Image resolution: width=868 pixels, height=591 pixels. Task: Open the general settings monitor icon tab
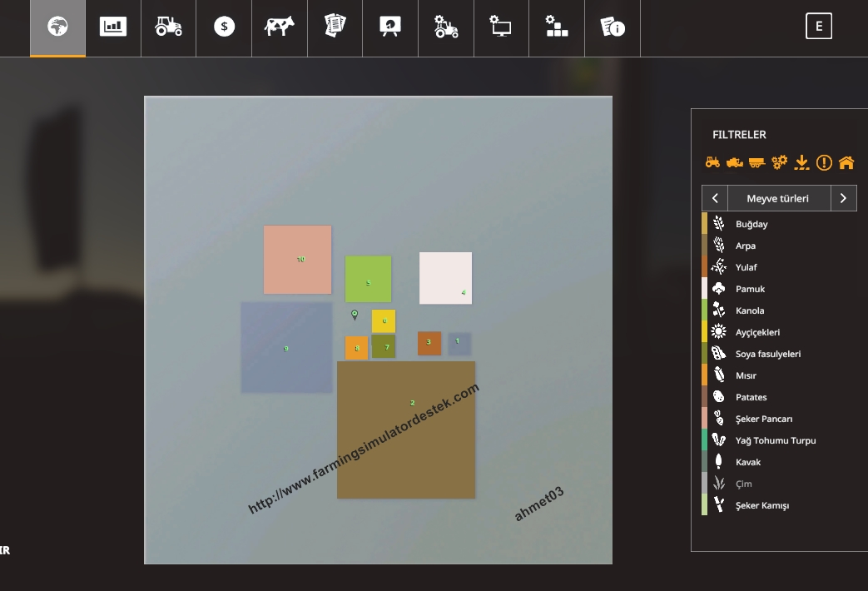coord(501,27)
